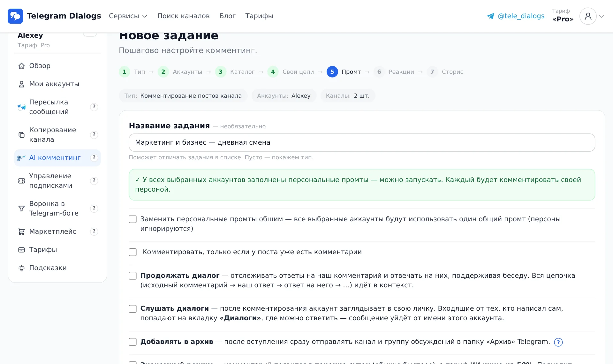Open help tooltip for AI комментинг
This screenshot has width=613, height=364.
(x=94, y=158)
